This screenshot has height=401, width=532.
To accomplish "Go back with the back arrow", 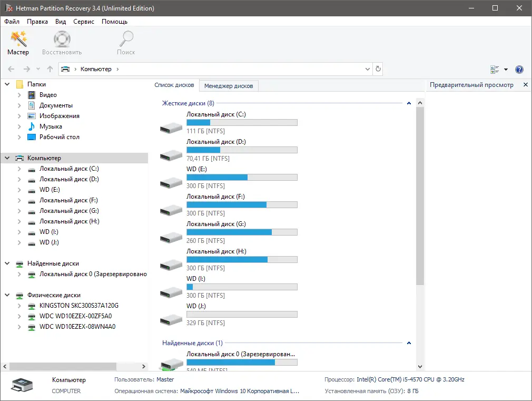I will (11, 69).
